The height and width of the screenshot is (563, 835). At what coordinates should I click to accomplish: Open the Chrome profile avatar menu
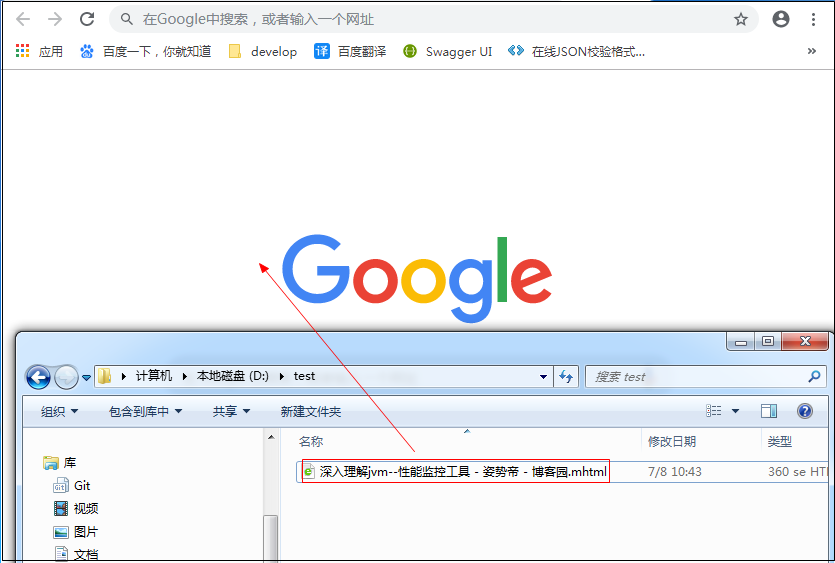coord(781,19)
